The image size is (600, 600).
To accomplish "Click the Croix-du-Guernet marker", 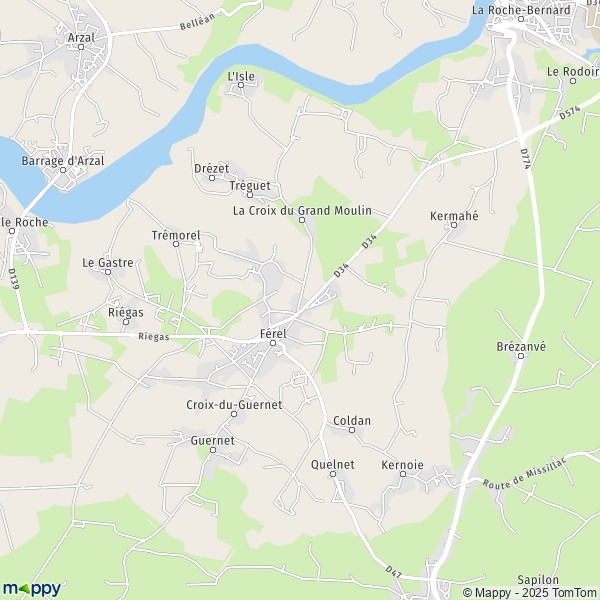I will click(234, 414).
